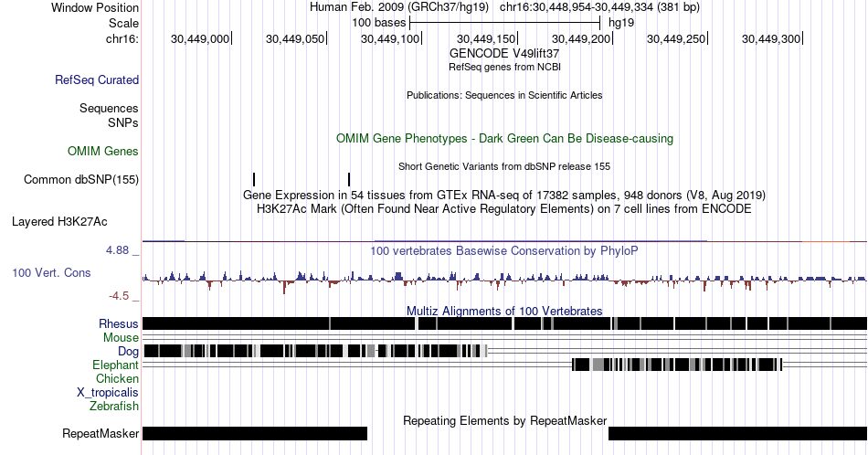868x455 pixels.
Task: Click the SNPs track label
Action: coord(123,122)
